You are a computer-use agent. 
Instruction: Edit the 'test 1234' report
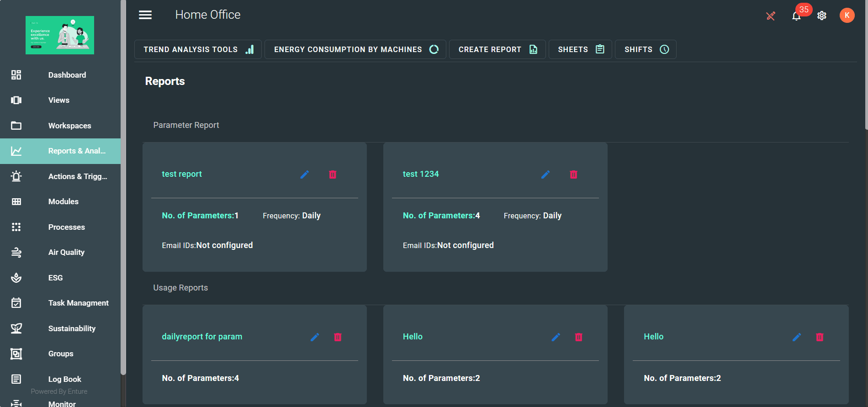(x=545, y=174)
